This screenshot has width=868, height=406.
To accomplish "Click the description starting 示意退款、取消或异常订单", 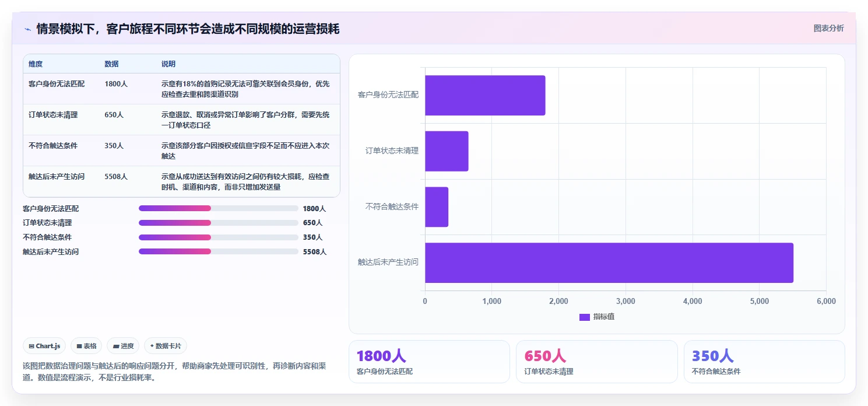I will click(x=245, y=120).
